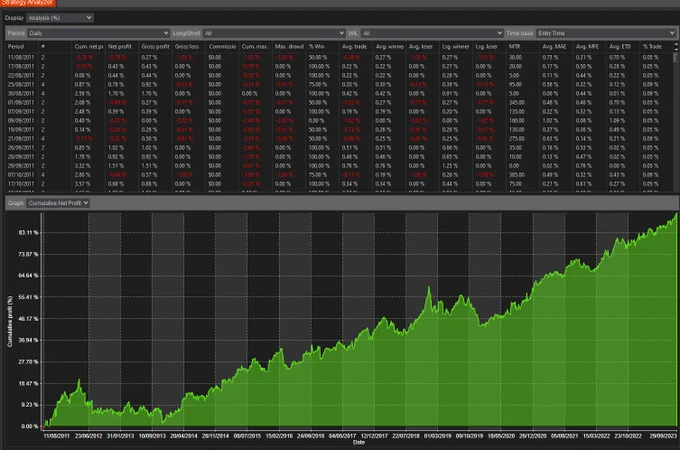The image size is (680, 450).
Task: Select the 17/10/2011 period row
Action: point(339,184)
